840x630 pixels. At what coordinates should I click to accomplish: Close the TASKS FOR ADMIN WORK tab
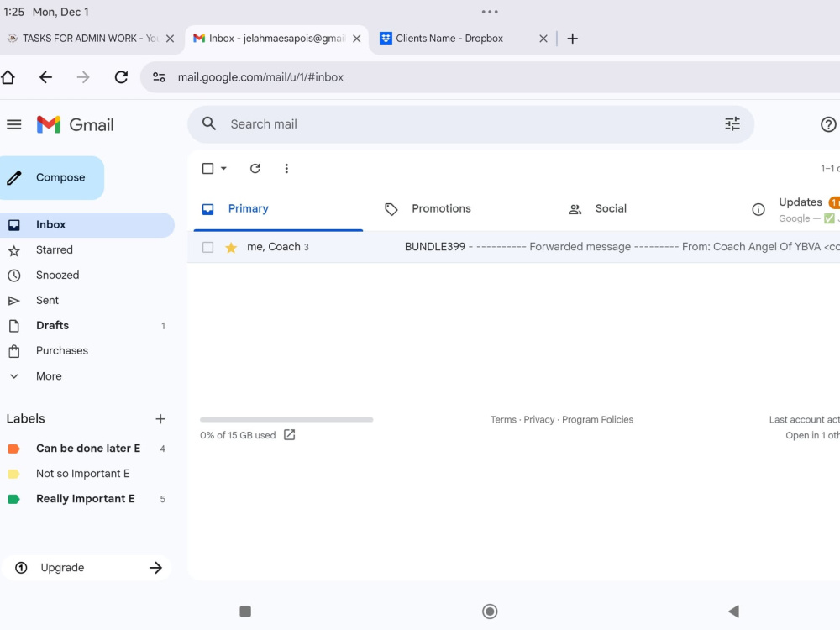tap(170, 39)
